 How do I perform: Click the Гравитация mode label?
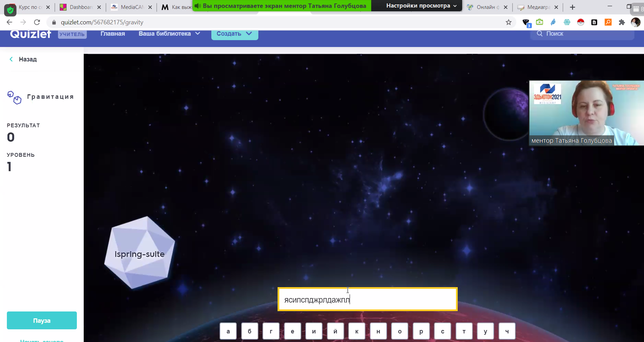pos(50,97)
